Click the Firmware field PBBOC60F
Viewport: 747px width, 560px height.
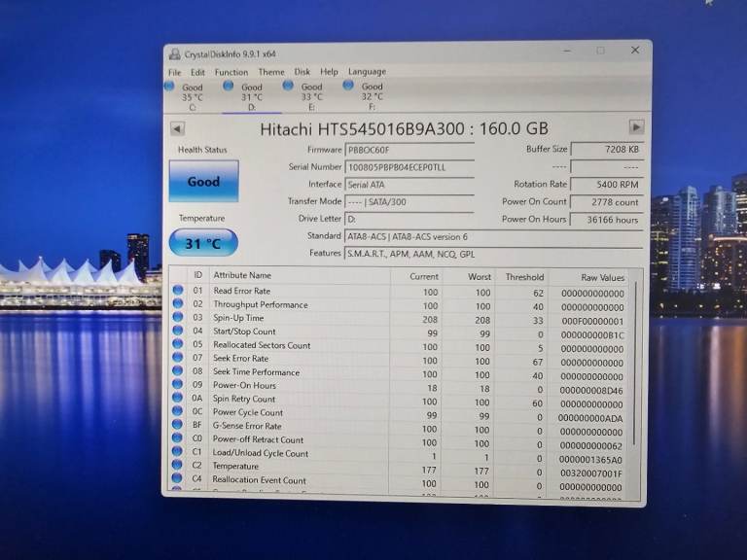point(409,150)
